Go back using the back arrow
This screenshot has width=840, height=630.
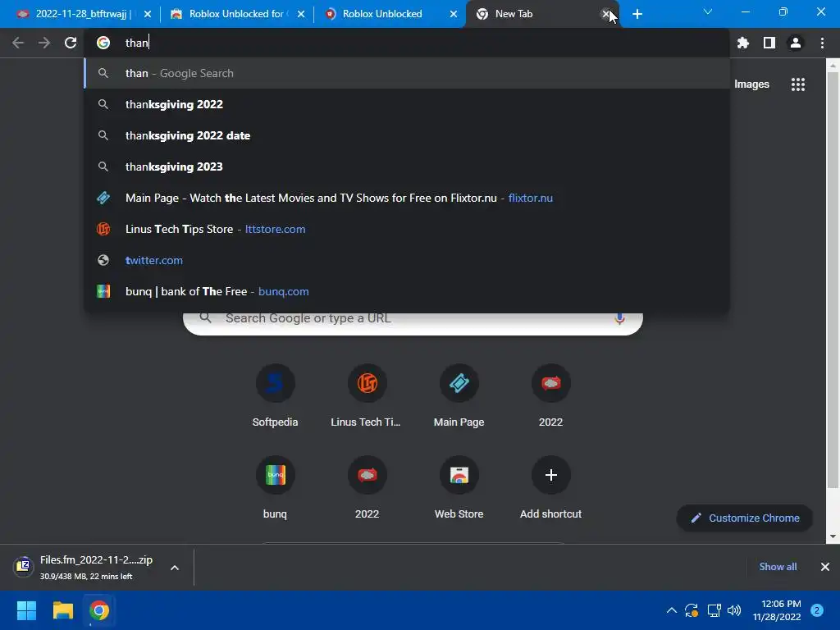click(18, 43)
